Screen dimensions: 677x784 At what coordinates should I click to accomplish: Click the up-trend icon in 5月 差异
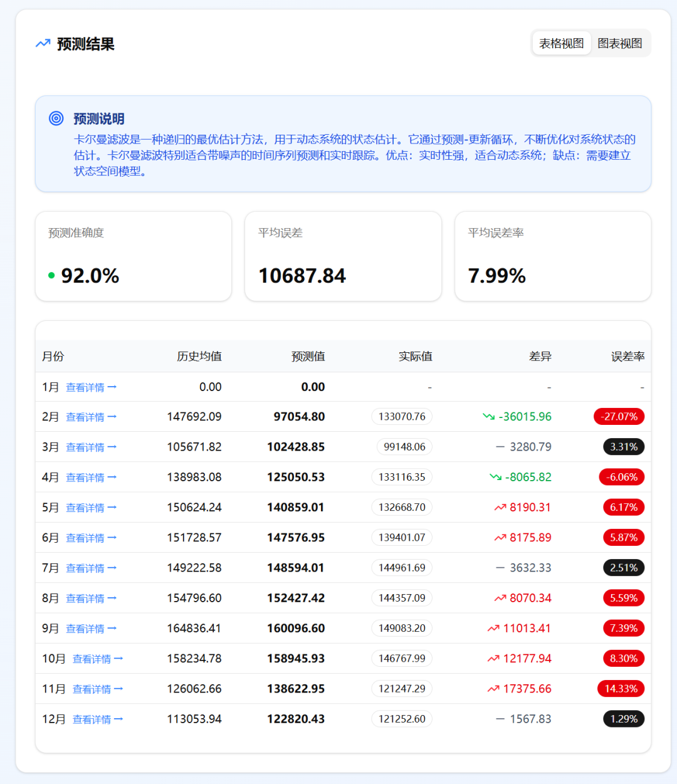[500, 508]
